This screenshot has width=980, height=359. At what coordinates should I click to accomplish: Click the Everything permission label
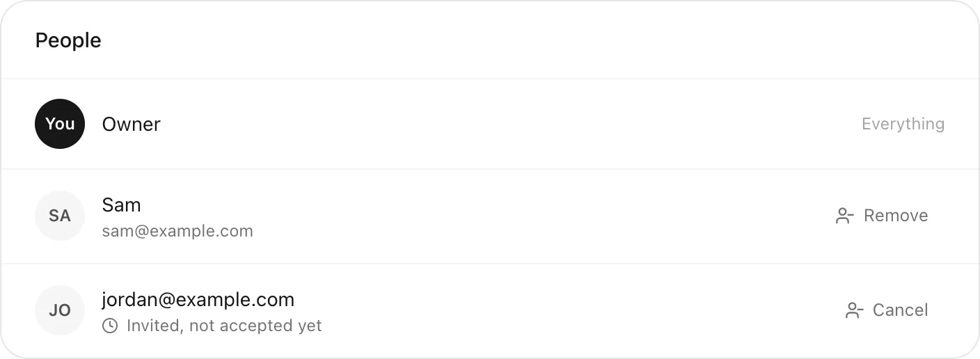(x=903, y=124)
